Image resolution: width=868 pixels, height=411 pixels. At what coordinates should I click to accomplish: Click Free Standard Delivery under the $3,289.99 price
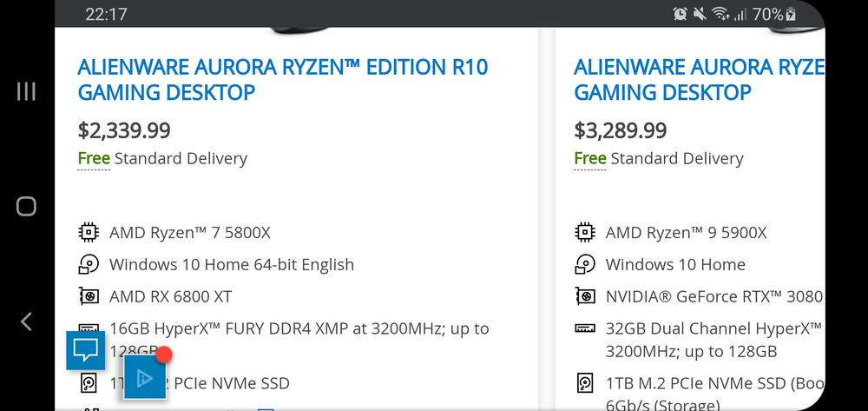[659, 158]
